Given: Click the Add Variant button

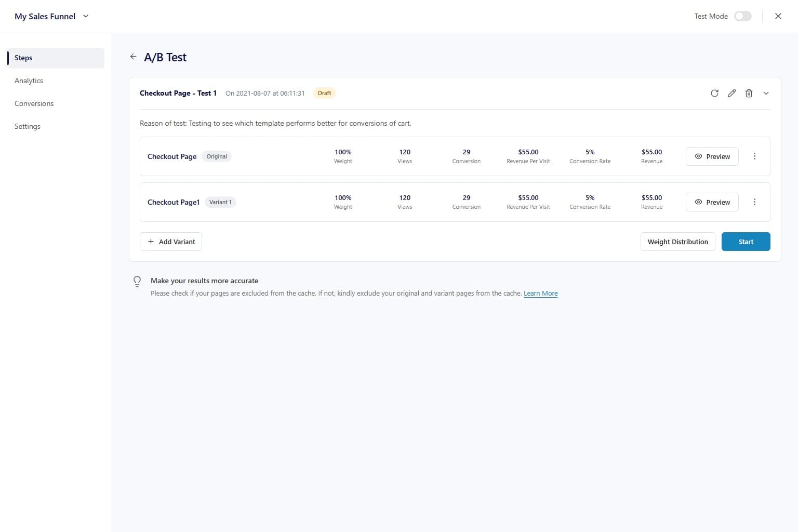Looking at the screenshot, I should coord(171,242).
